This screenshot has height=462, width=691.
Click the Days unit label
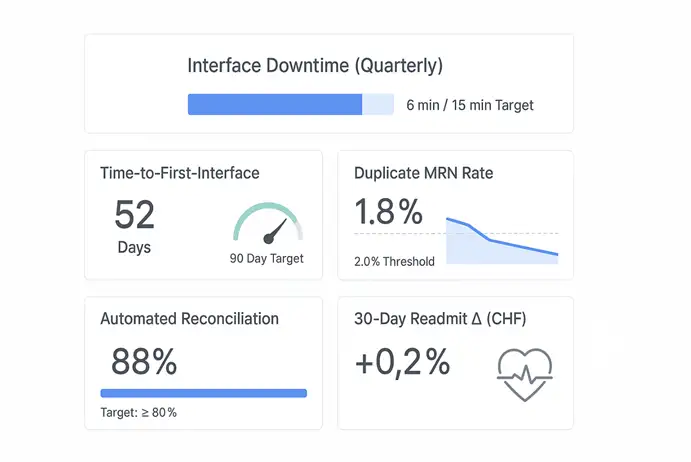(x=133, y=247)
